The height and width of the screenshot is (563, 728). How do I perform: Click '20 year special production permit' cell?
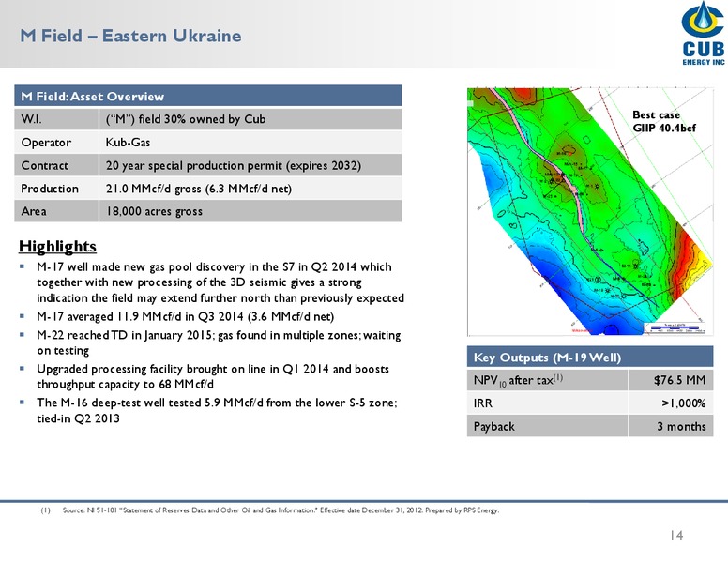click(x=250, y=165)
